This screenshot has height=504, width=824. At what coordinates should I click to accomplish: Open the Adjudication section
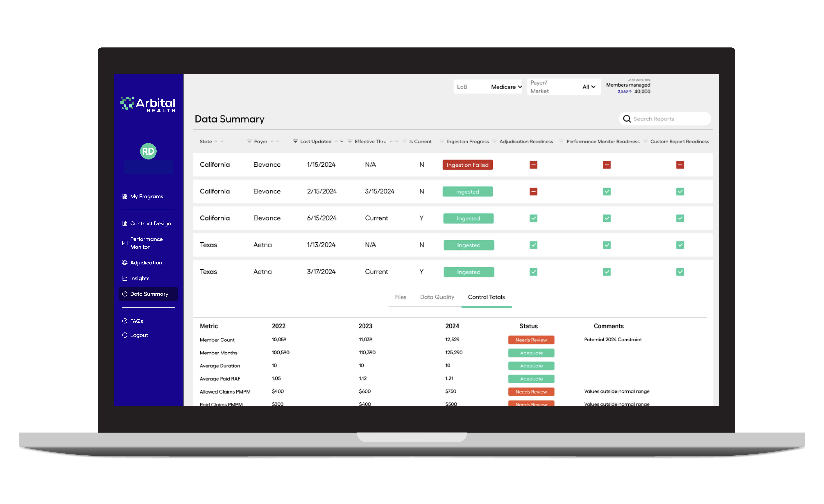145,262
